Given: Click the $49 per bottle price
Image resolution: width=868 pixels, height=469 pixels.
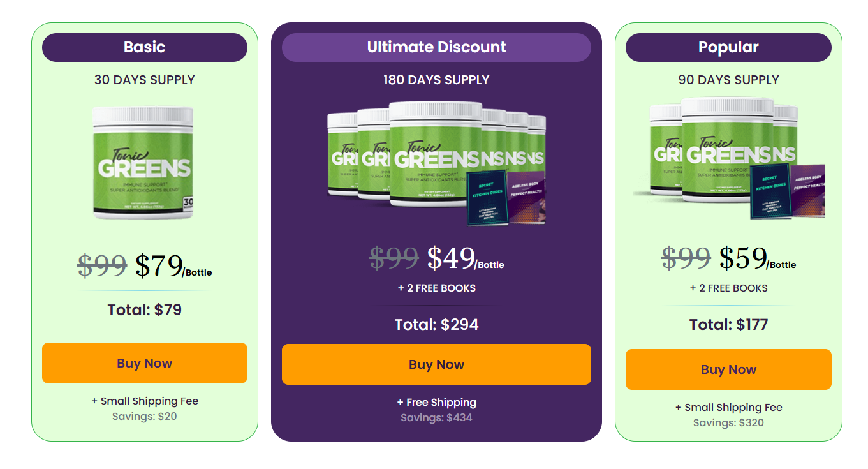Looking at the screenshot, I should point(452,258).
